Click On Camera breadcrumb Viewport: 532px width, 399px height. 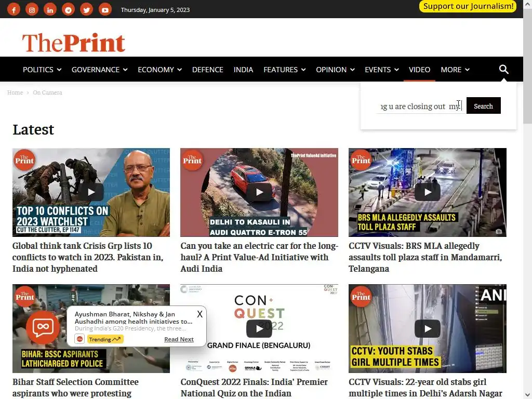pyautogui.click(x=47, y=92)
